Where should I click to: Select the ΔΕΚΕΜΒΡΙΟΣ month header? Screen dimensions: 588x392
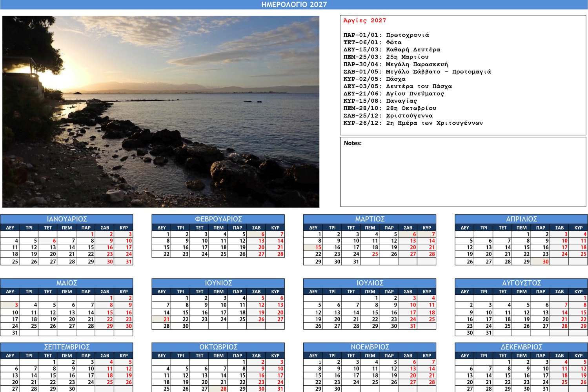click(x=521, y=347)
